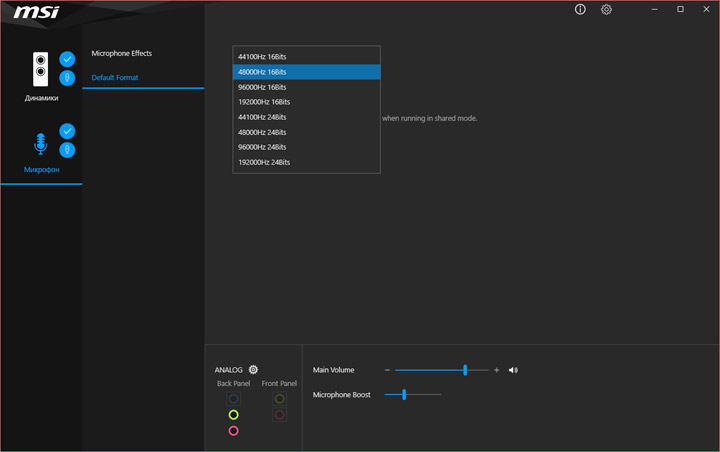Click the pink back panel jack
Screen dimensions: 720x452
[233, 431]
